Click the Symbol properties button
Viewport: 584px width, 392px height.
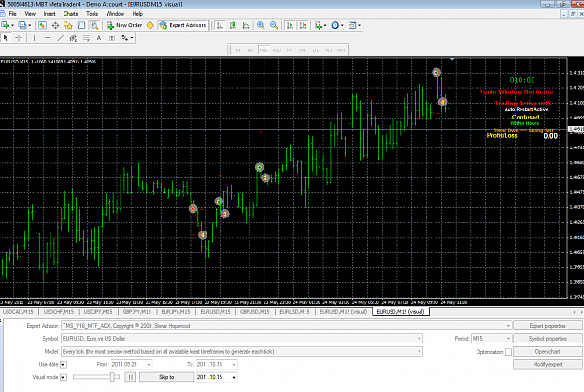tap(548, 339)
